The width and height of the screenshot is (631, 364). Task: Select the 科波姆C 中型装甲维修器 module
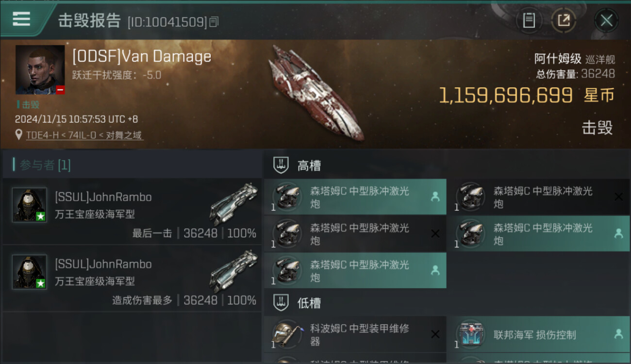(355, 334)
